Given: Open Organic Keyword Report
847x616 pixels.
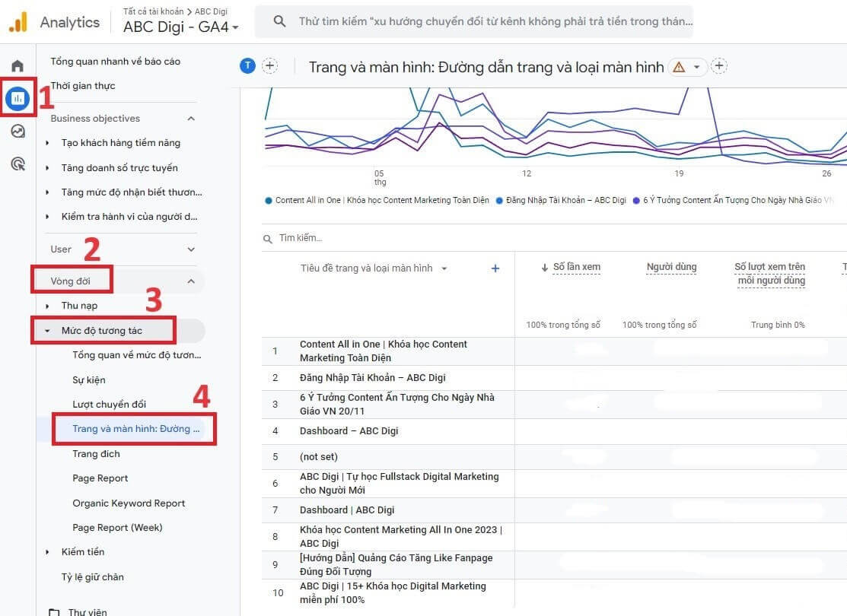Looking at the screenshot, I should pyautogui.click(x=129, y=503).
